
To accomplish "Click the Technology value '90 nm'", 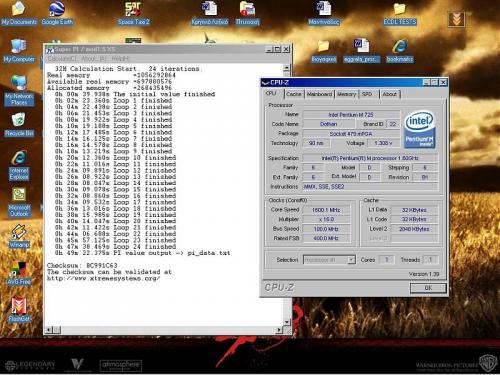I will pos(316,143).
